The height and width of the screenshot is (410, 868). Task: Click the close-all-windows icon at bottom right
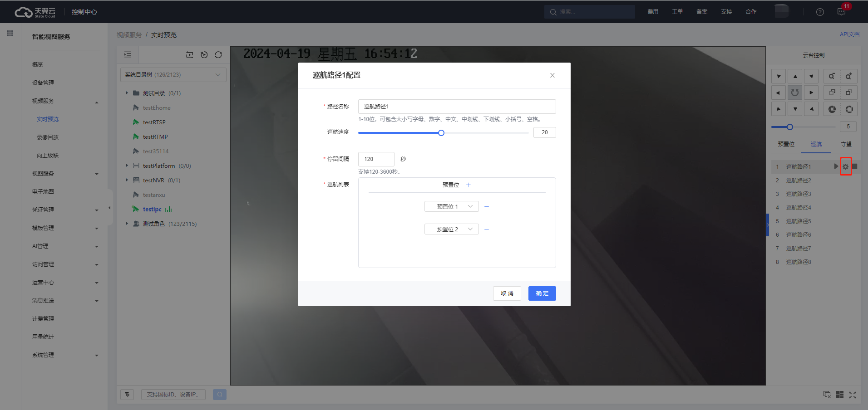click(x=827, y=395)
